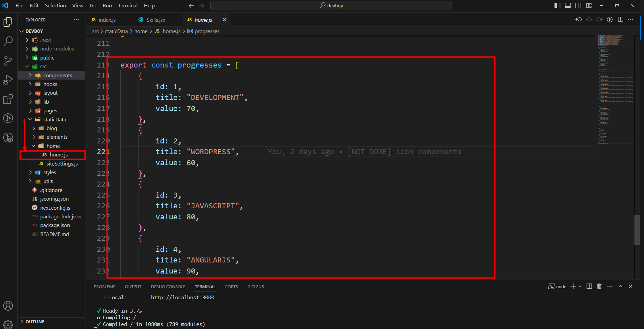Open Source Control view
Screen dimensions: 644x329
click(x=8, y=61)
